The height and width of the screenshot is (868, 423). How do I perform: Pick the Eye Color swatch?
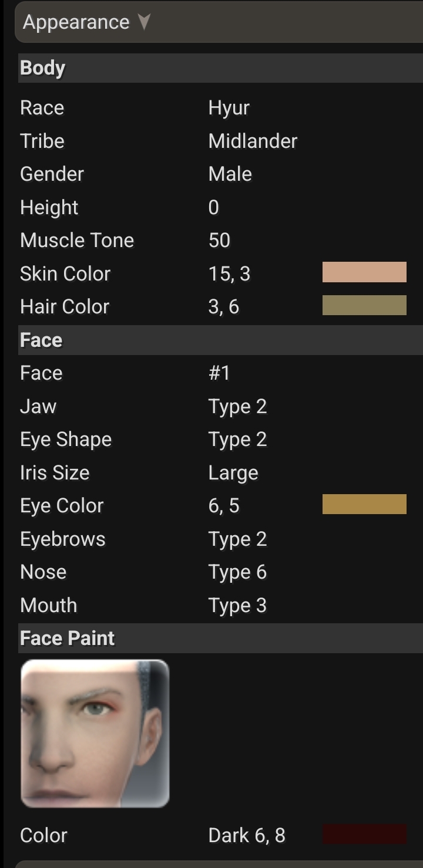click(x=364, y=505)
